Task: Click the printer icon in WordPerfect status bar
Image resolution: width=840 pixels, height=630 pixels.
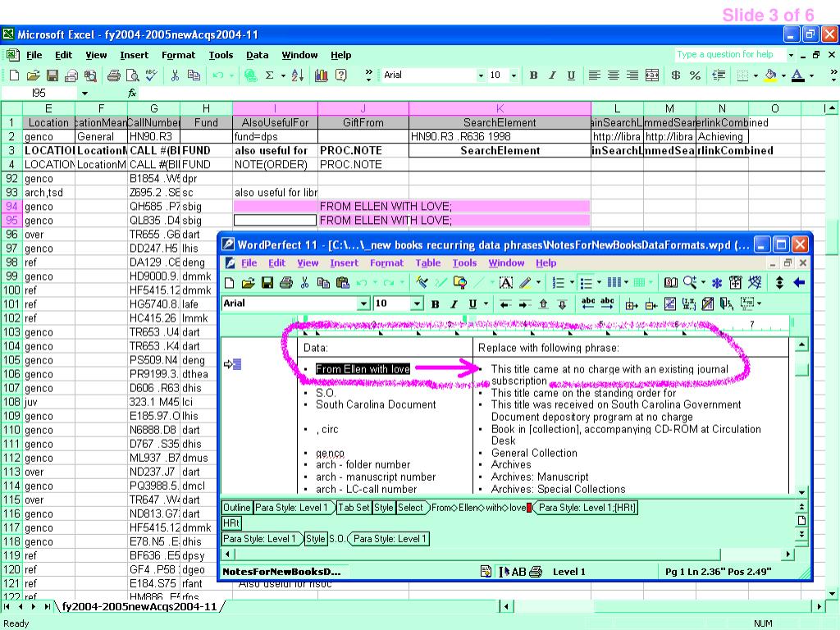Action: 536,572
